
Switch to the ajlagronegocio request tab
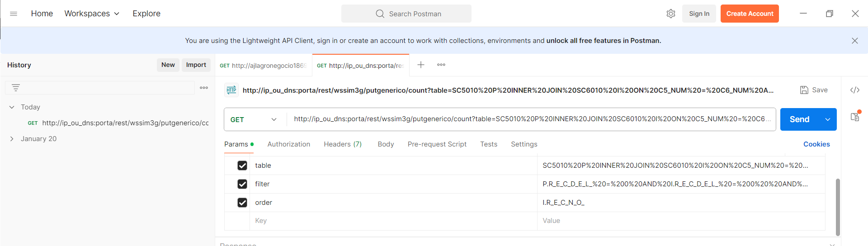[x=263, y=66]
